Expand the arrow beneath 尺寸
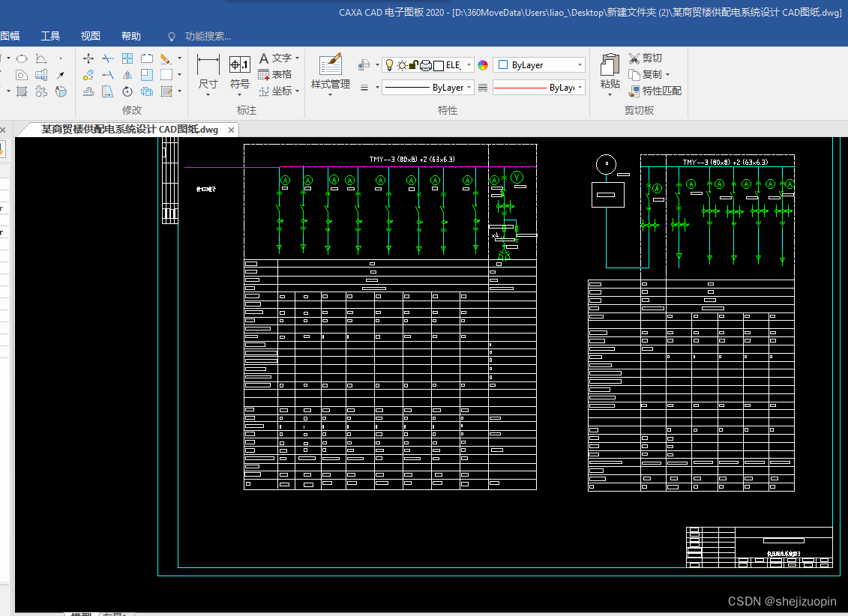 pos(208,95)
